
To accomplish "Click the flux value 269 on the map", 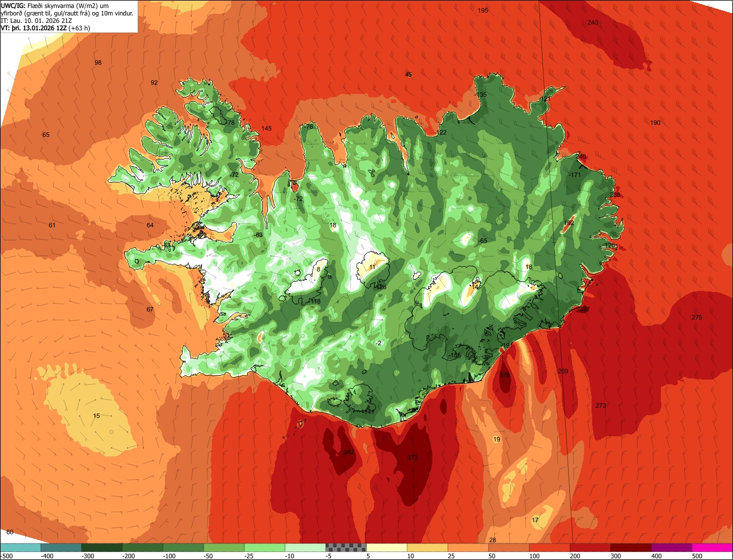I will 563,371.
